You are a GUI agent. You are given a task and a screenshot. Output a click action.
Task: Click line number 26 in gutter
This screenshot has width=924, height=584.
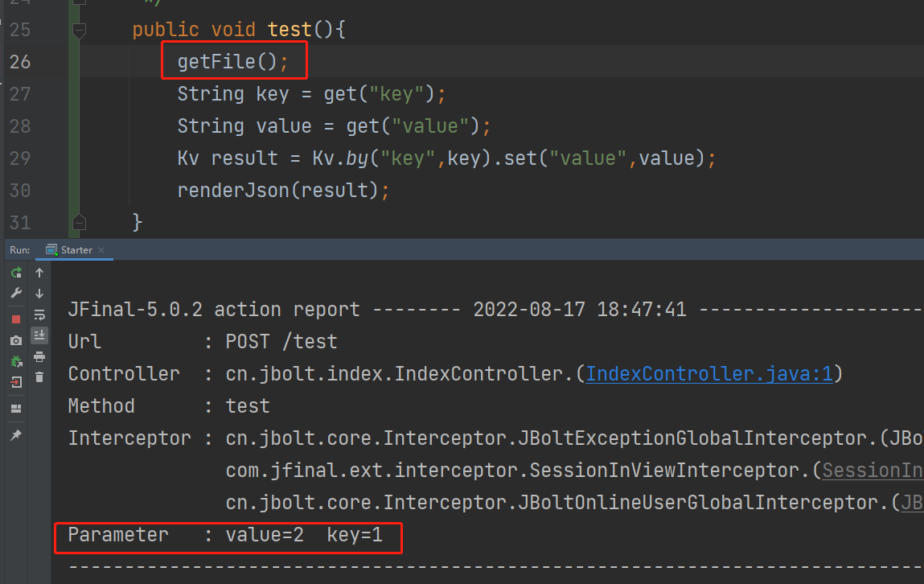[x=21, y=62]
